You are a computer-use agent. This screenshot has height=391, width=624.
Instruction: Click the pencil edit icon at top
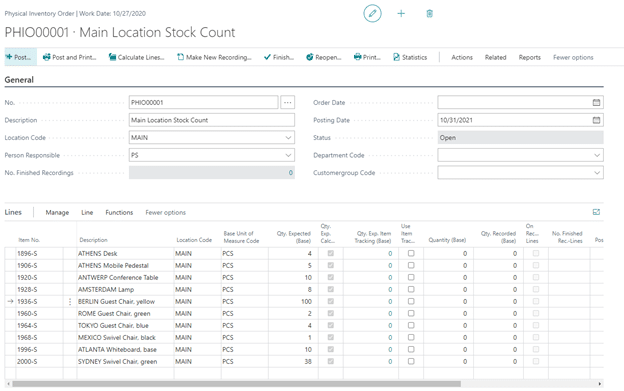pos(372,14)
